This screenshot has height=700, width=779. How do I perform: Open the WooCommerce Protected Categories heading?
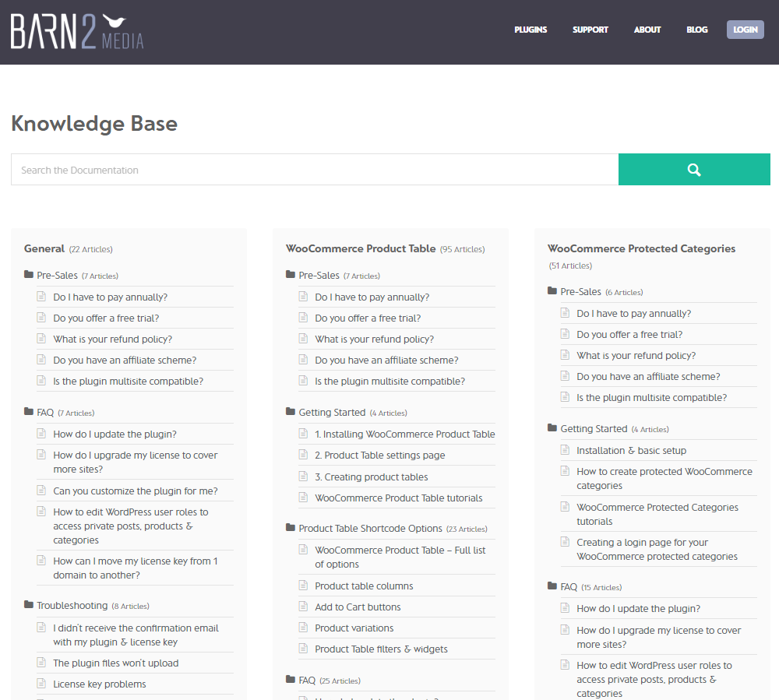(x=641, y=248)
